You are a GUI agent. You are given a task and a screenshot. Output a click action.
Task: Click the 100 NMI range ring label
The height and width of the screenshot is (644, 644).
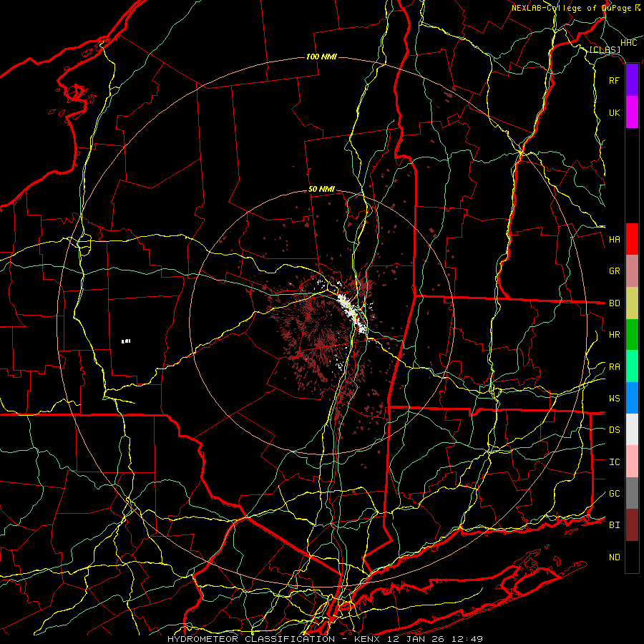[x=321, y=57]
